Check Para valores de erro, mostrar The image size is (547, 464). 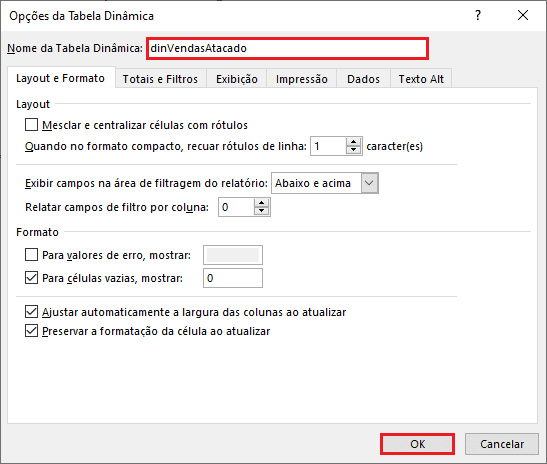31,255
